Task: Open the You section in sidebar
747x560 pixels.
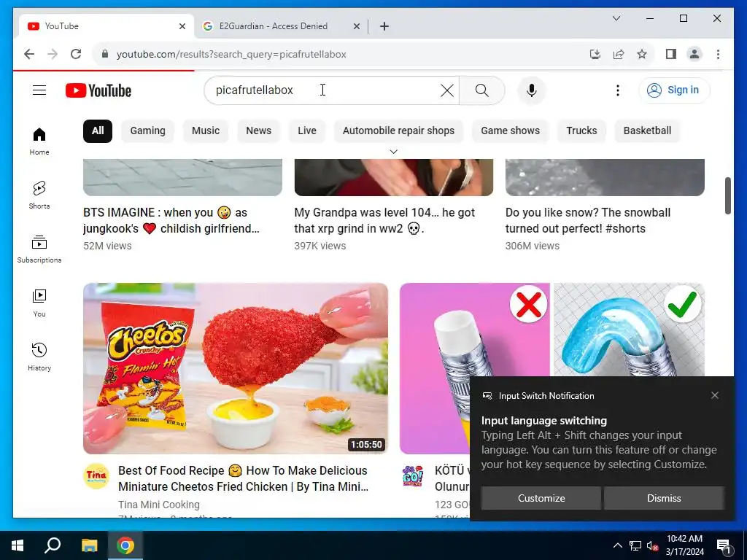Action: coord(39,303)
